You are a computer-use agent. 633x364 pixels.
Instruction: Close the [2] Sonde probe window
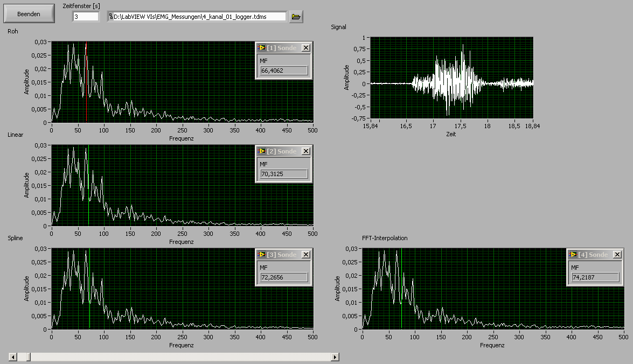[305, 151]
